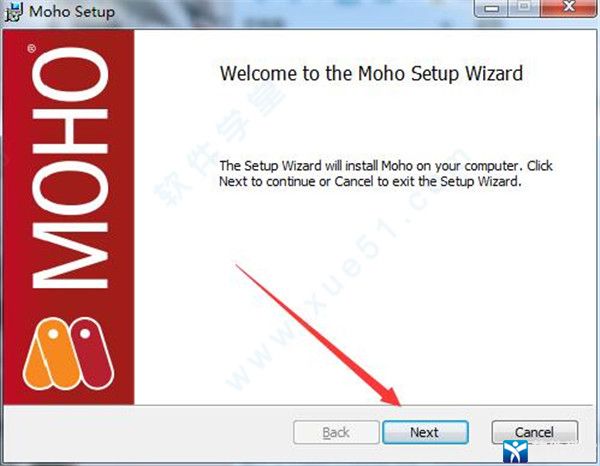Click the registered trademark symbol above MOHO

tap(31, 49)
